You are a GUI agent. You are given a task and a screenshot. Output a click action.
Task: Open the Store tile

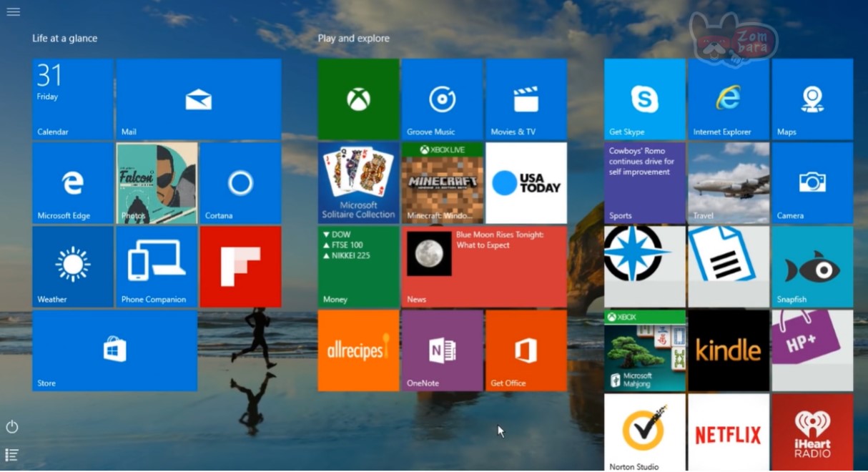pos(114,350)
